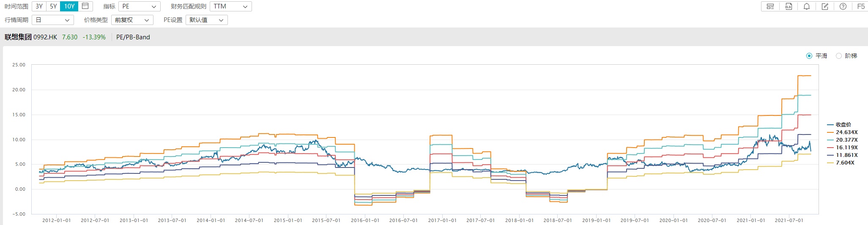Switch time range to 3Y
Screen dimensions: 868x225
[39, 6]
